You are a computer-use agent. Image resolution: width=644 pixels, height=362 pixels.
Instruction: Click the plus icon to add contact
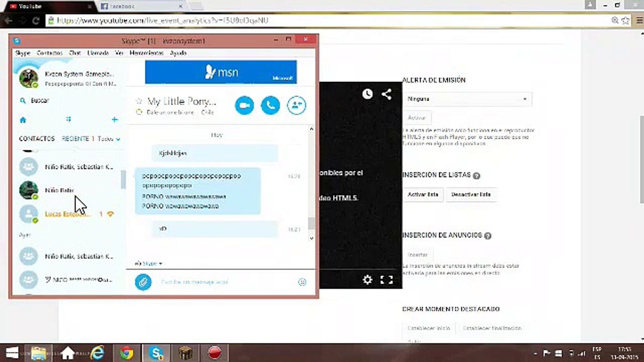(115, 120)
